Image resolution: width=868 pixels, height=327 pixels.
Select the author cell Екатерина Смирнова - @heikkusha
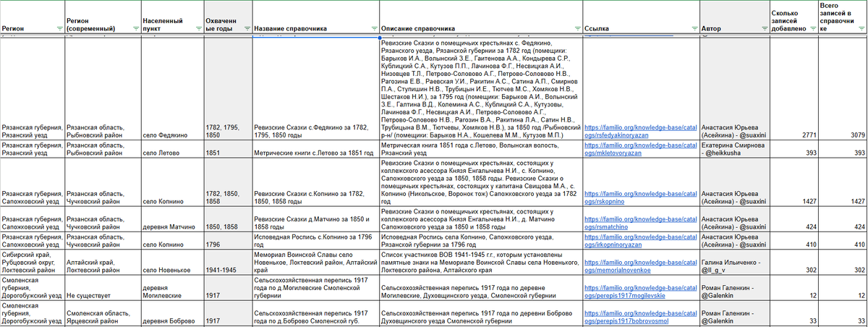pyautogui.click(x=733, y=149)
